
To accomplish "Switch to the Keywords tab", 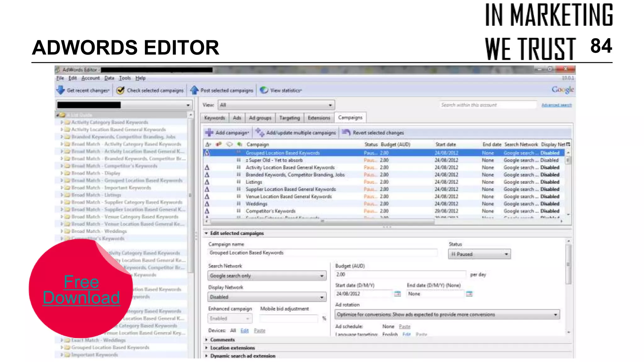I will pos(215,118).
